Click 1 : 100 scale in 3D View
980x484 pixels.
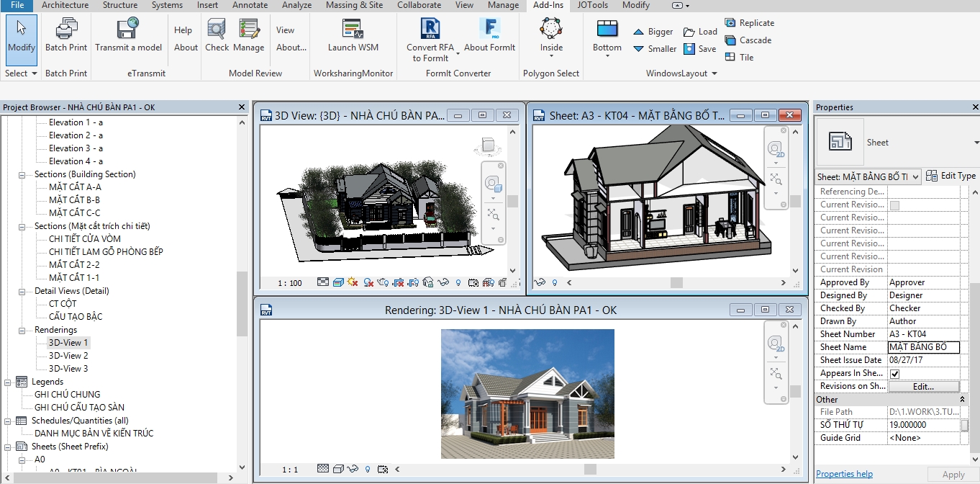pos(290,283)
